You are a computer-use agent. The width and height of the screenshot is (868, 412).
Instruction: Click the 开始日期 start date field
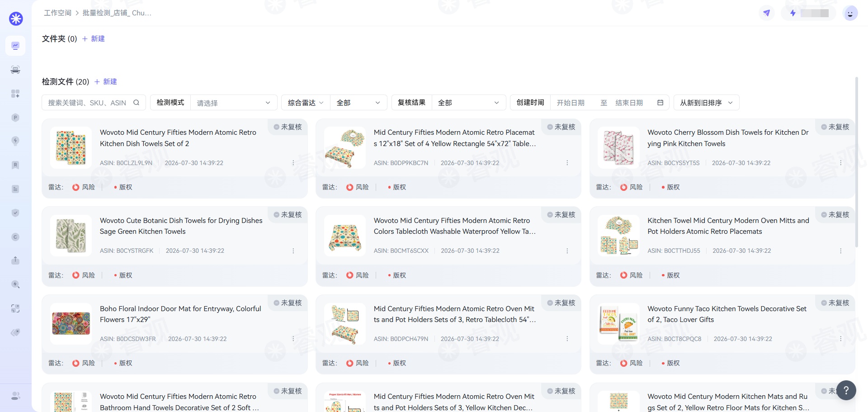pos(571,103)
